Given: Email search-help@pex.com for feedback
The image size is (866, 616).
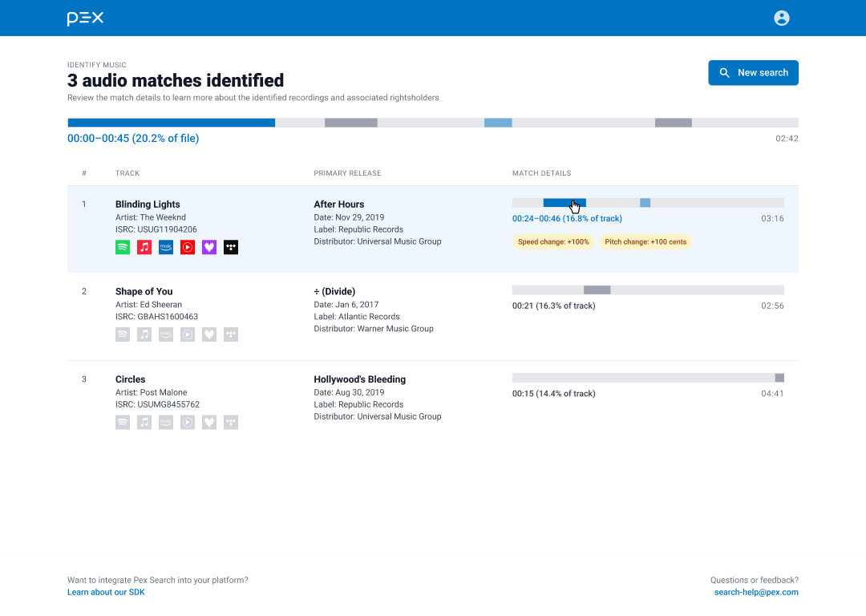Looking at the screenshot, I should [x=756, y=592].
